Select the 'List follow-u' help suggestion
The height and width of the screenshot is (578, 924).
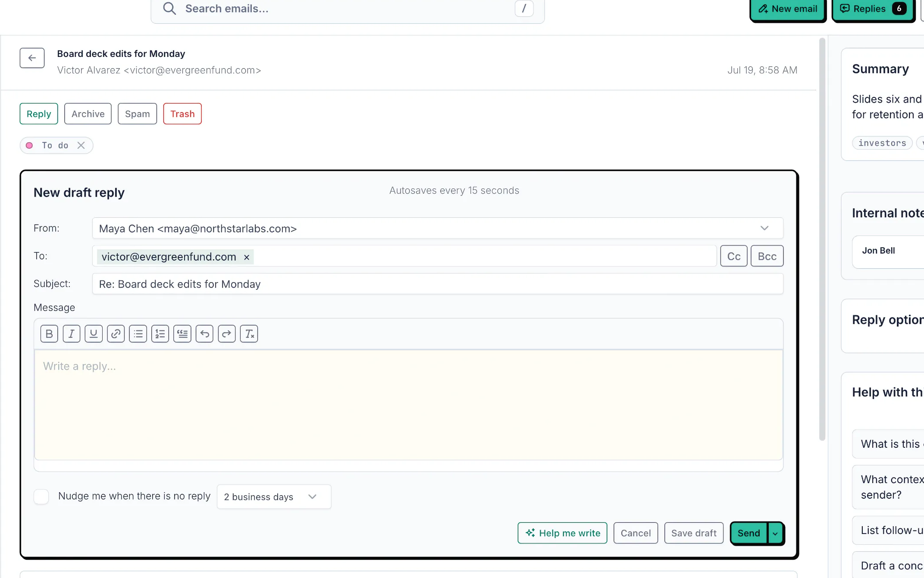tap(888, 530)
